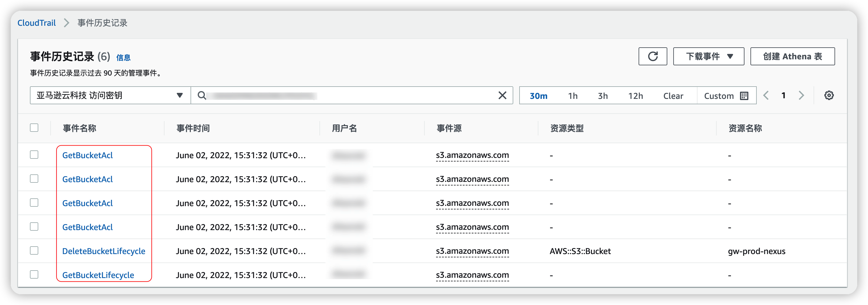This screenshot has height=305, width=868.
Task: Click the refresh events icon button
Action: (652, 56)
